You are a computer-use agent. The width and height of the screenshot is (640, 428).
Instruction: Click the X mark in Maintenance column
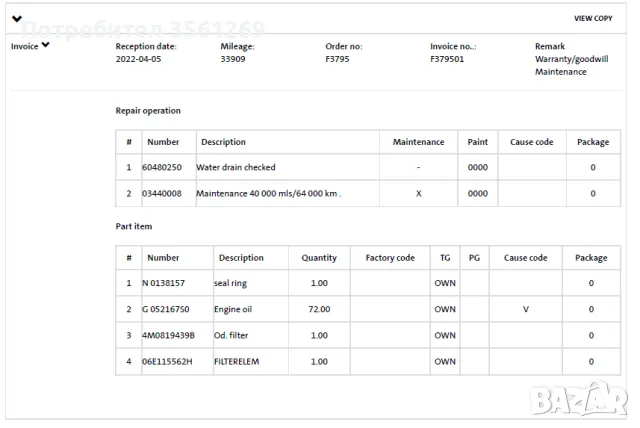coord(418,193)
